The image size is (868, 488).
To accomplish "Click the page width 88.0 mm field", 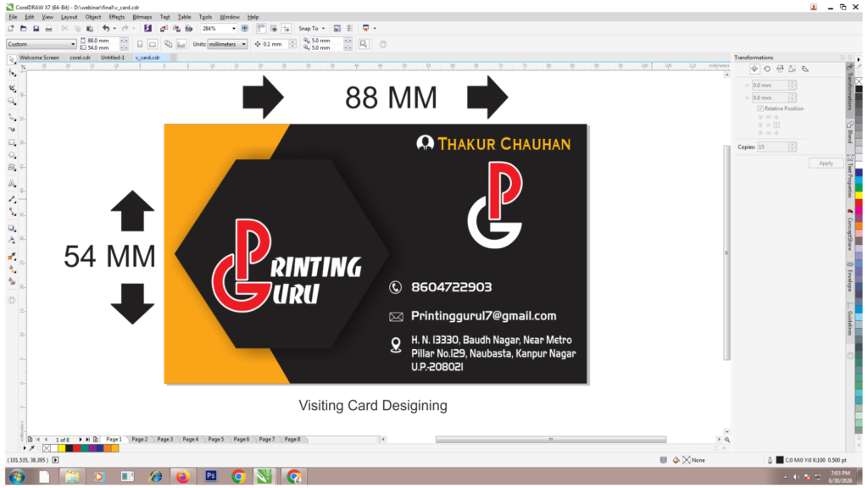I will 103,41.
